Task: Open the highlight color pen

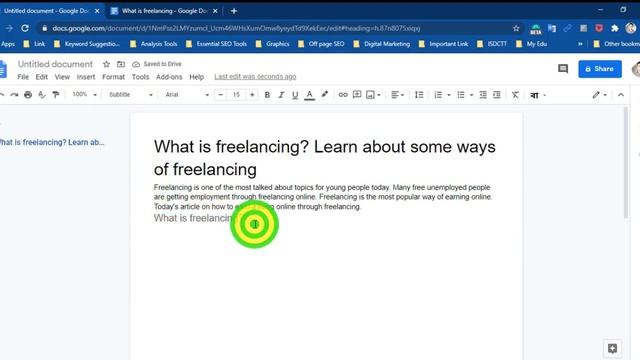Action: tap(324, 95)
